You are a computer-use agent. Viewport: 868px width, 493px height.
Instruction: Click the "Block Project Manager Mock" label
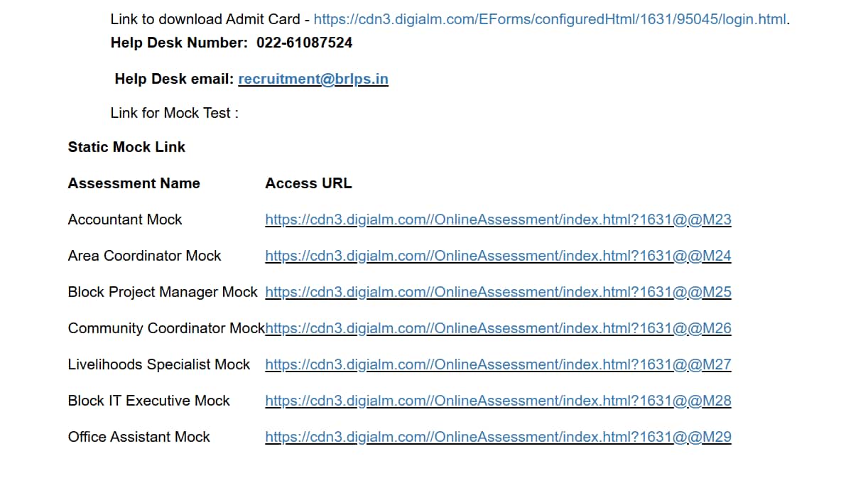163,292
